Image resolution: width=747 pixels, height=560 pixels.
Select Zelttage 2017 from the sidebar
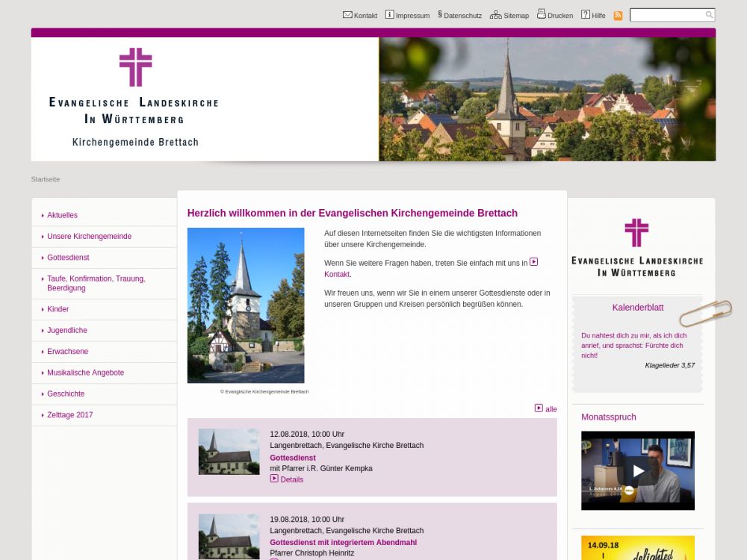pyautogui.click(x=69, y=415)
